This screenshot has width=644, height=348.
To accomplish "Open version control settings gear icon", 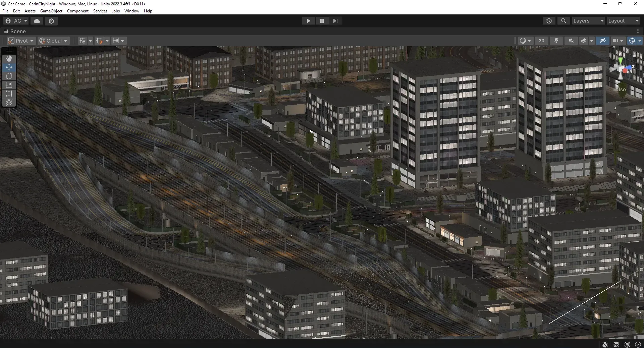I will click(x=51, y=21).
